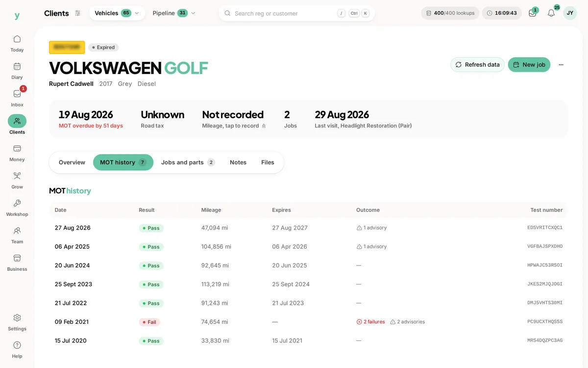Click the JY user avatar

coord(570,13)
